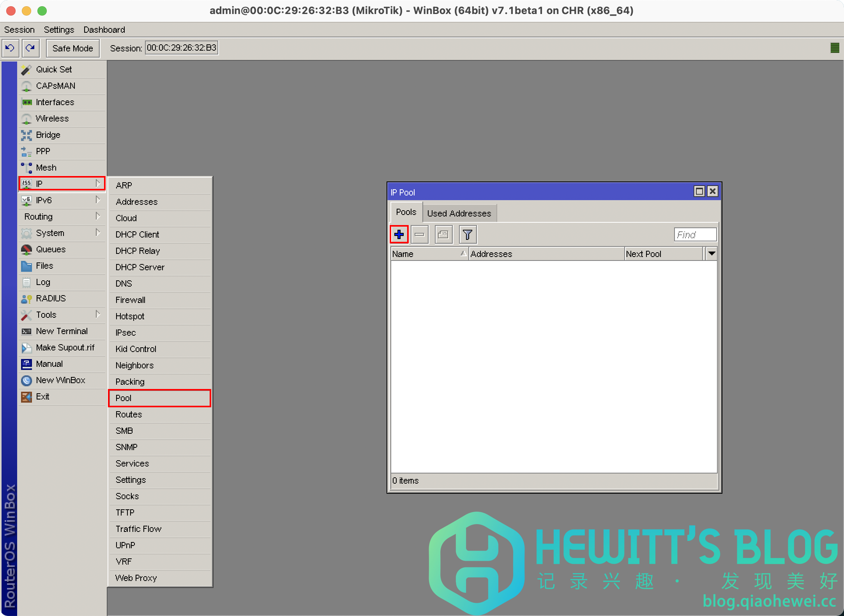Click the Find search field
This screenshot has height=616, width=844.
point(695,234)
